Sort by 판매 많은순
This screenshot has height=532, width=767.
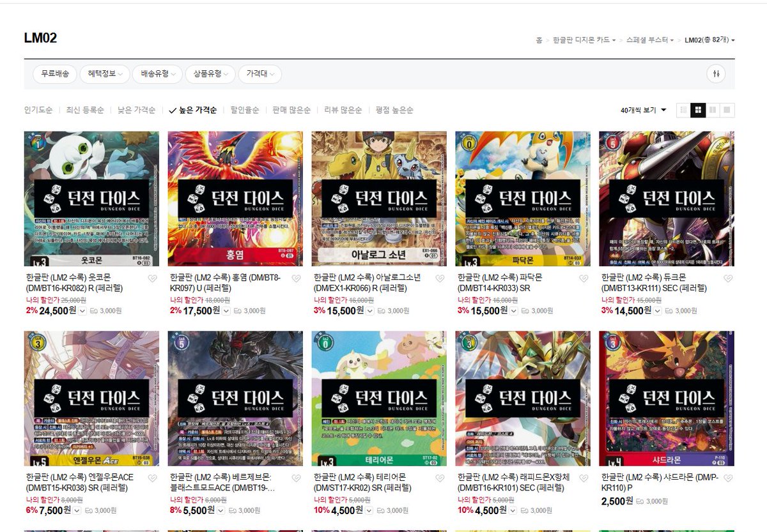pyautogui.click(x=291, y=110)
